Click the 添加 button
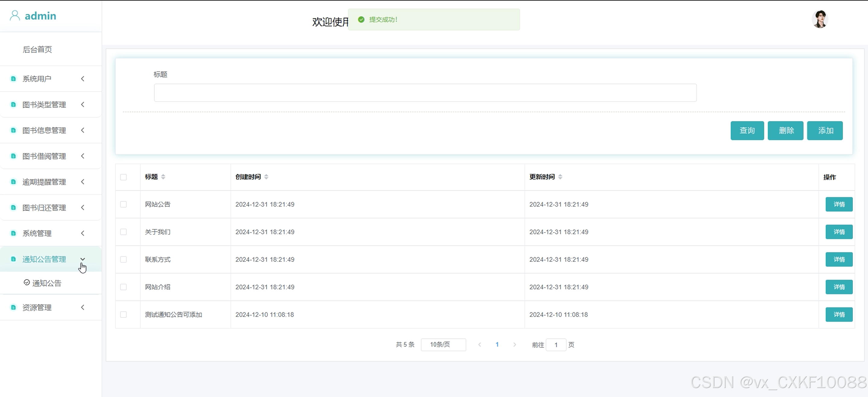This screenshot has height=397, width=868. click(825, 131)
